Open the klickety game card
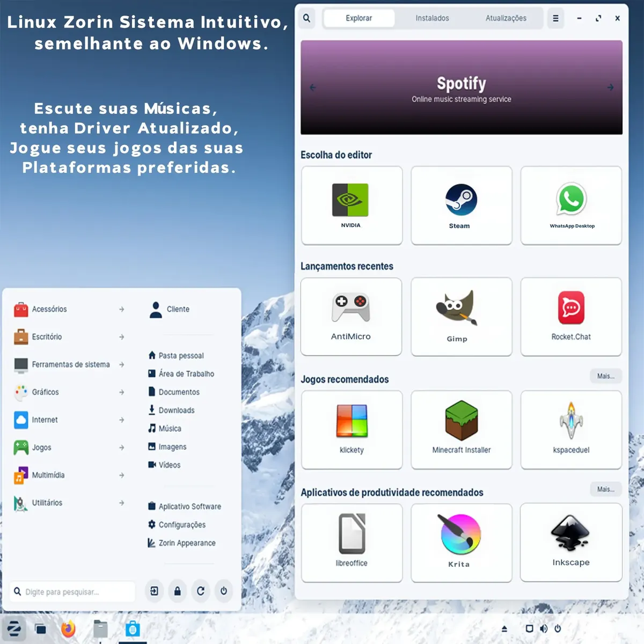644x644 pixels. (352, 430)
